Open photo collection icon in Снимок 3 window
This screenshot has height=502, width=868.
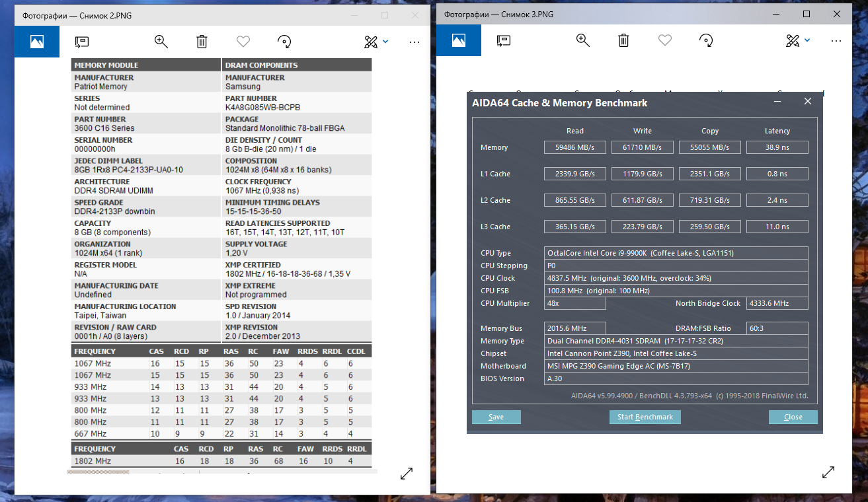coord(459,40)
